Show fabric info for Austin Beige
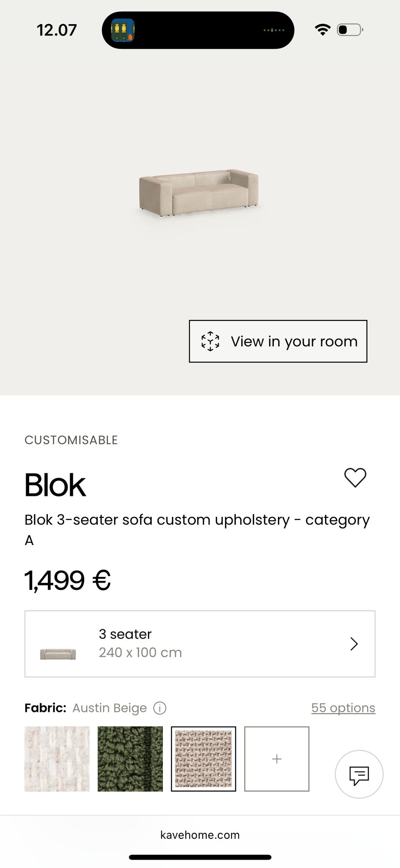 click(x=160, y=708)
